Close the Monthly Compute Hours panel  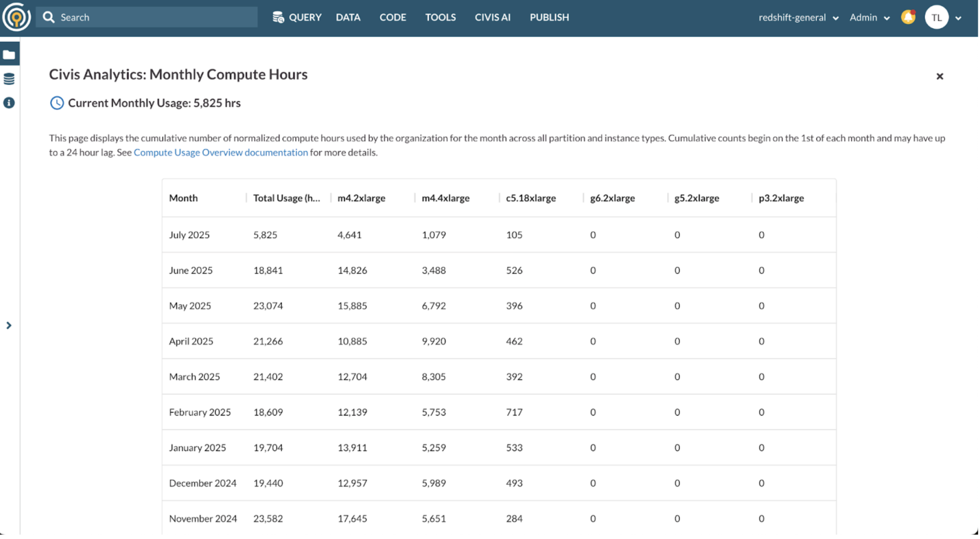pos(939,76)
